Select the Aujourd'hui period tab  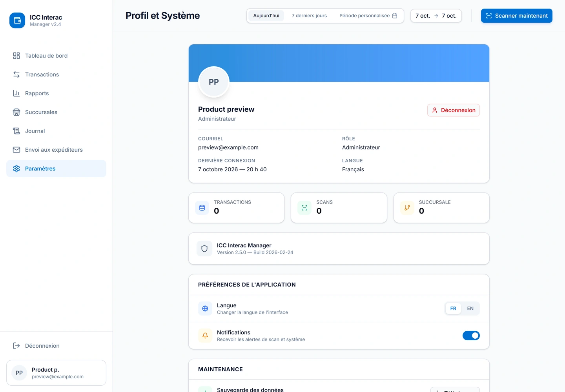pos(266,16)
